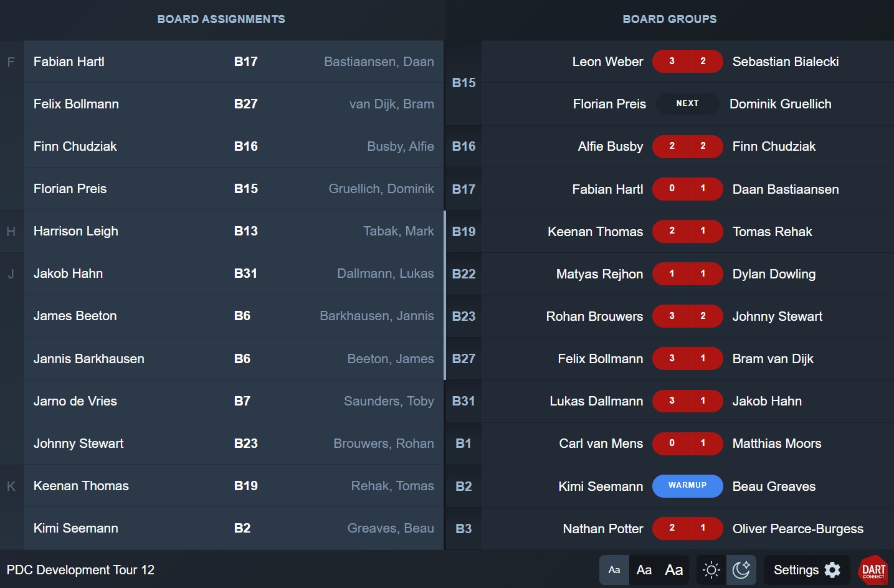Image resolution: width=894 pixels, height=588 pixels.
Task: Click the NEXT badge for Florian Preis match
Action: pyautogui.click(x=688, y=104)
